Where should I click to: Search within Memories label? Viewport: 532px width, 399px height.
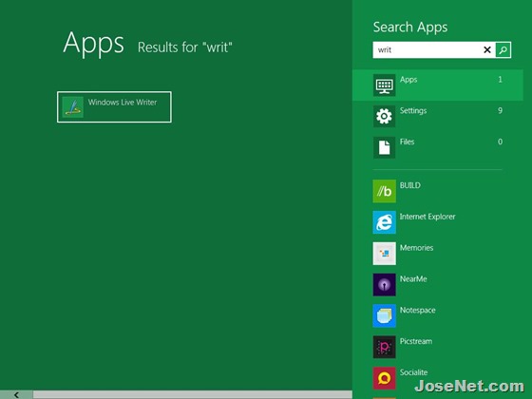tap(417, 248)
